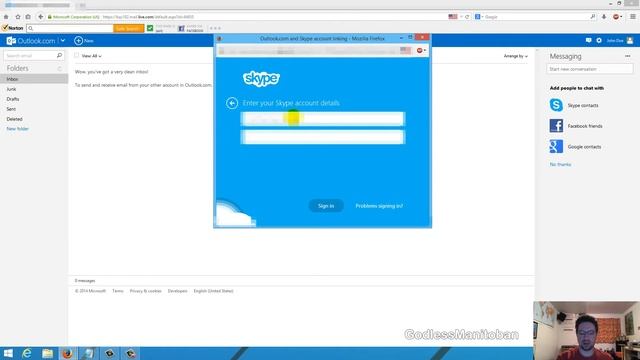Expand the Arrange by dropdown

pos(516,56)
